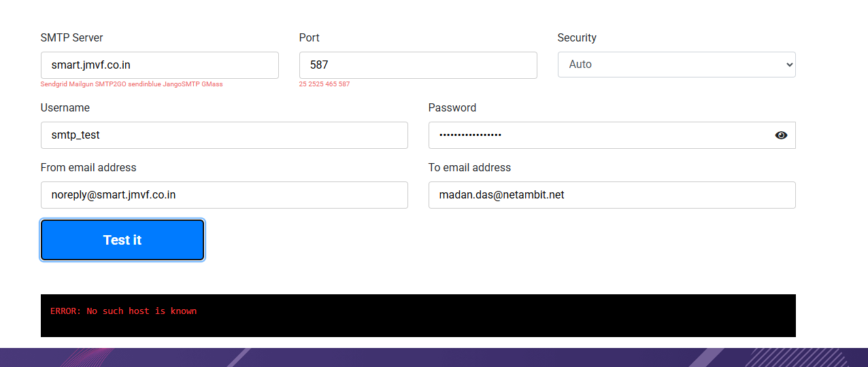Edit the To email address field

612,195
